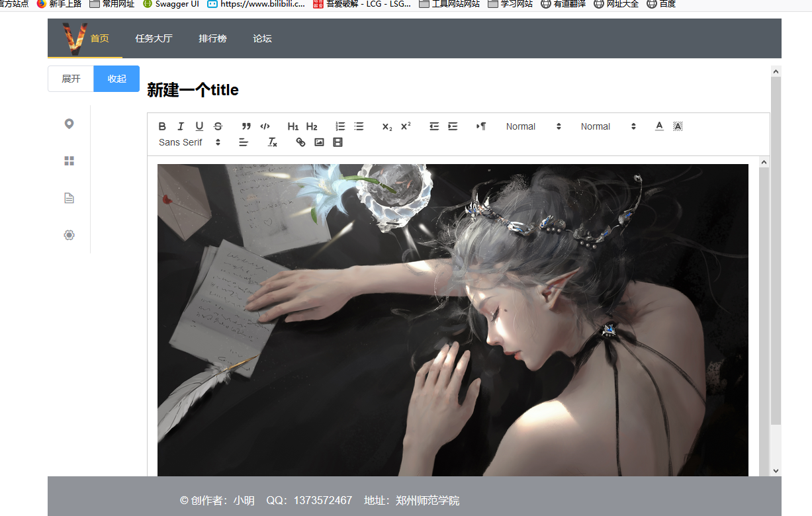Create an ordered numbered list
The height and width of the screenshot is (516, 812).
click(x=340, y=126)
